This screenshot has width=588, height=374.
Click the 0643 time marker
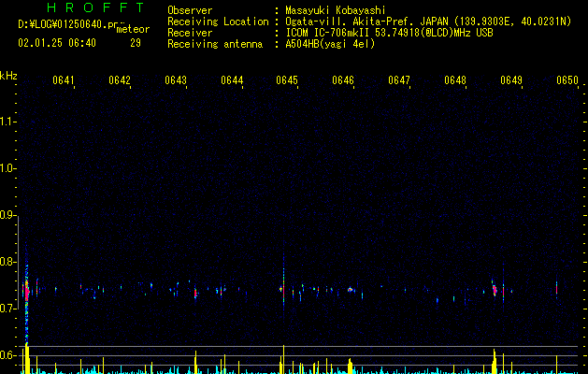coord(176,80)
